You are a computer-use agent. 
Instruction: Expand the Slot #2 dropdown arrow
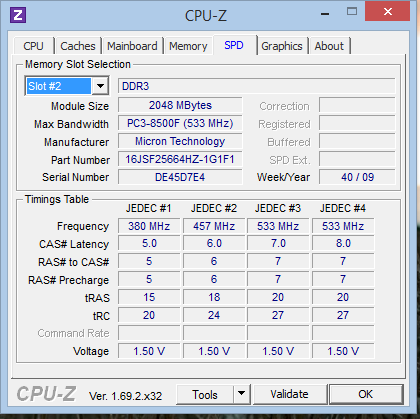100,86
